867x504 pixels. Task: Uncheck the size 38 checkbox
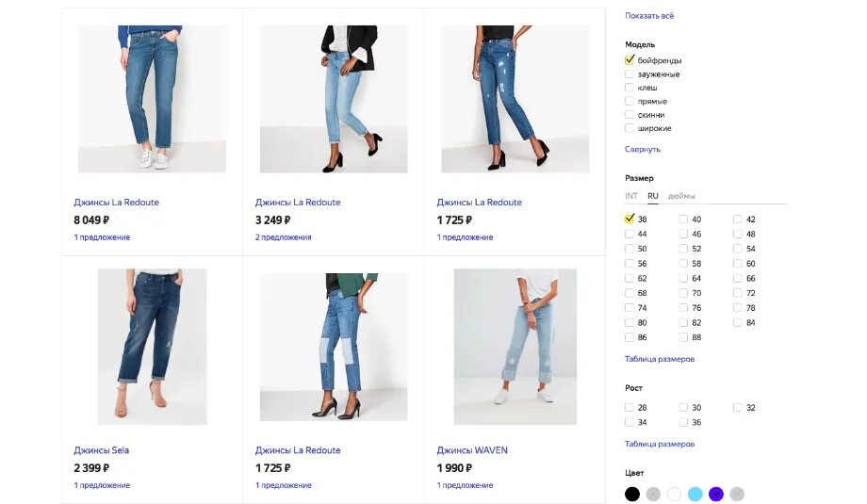(630, 219)
